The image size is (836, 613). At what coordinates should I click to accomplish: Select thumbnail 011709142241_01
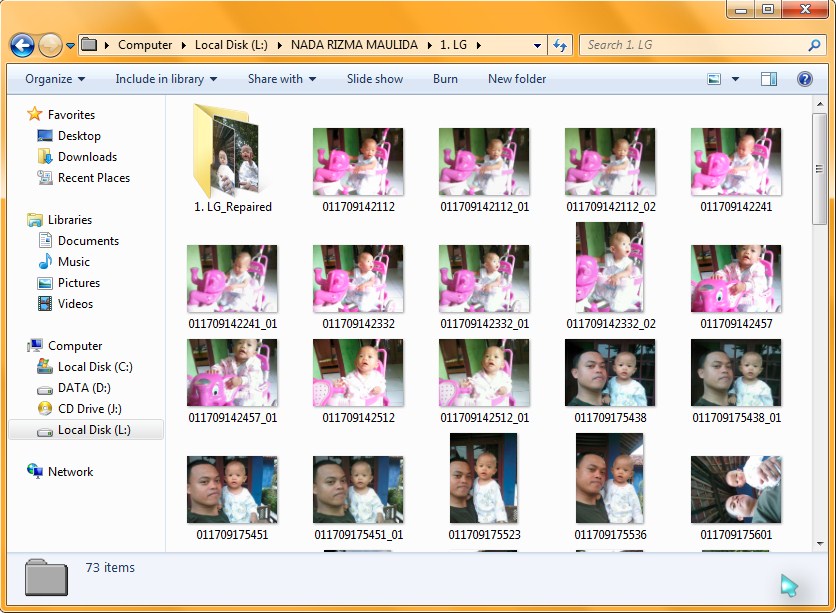pos(232,279)
